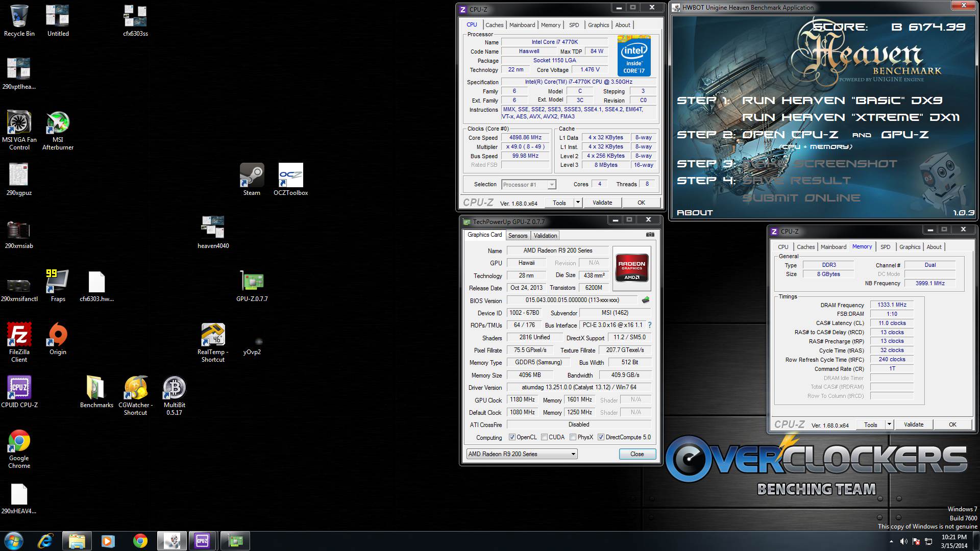Expand the Tools arrow in the CPU-Z Memory tab window
Screen dimensions: 980x551
(889, 424)
